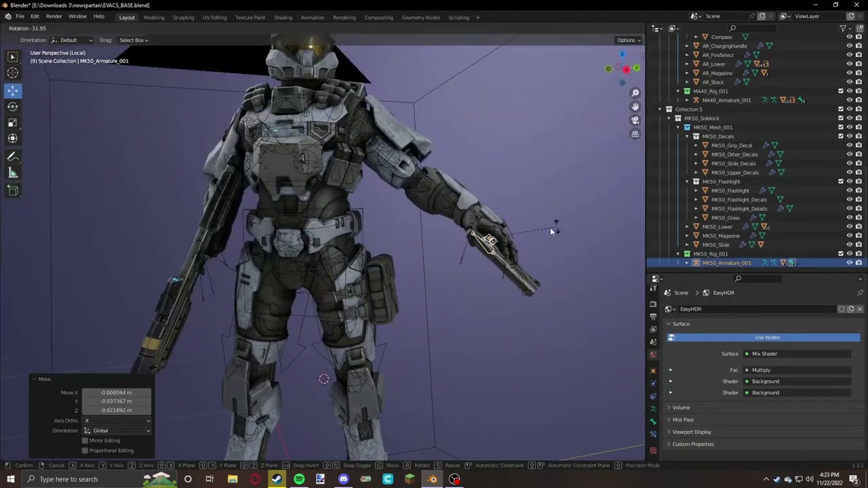Select the Rotate tool
The width and height of the screenshot is (868, 488).
click(x=13, y=106)
